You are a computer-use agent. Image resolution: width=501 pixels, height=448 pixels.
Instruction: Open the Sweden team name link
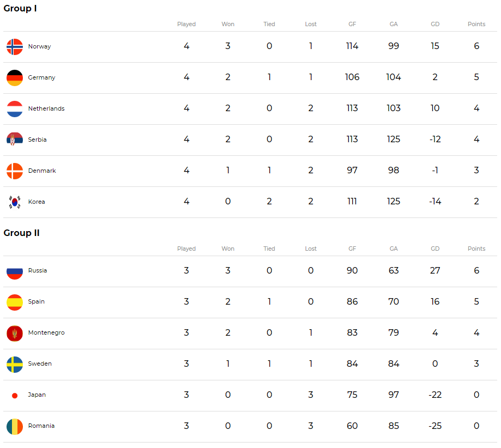[40, 364]
